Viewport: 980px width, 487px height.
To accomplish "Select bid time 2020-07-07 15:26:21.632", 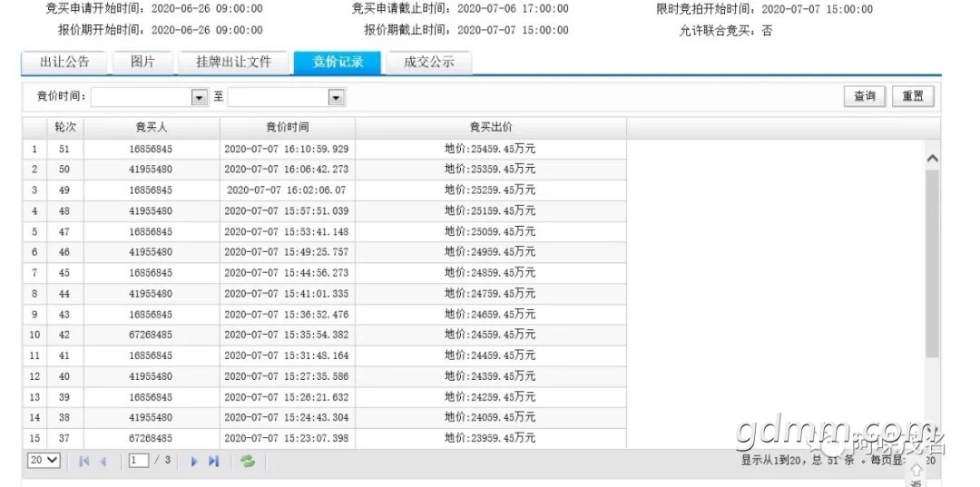I will point(286,397).
